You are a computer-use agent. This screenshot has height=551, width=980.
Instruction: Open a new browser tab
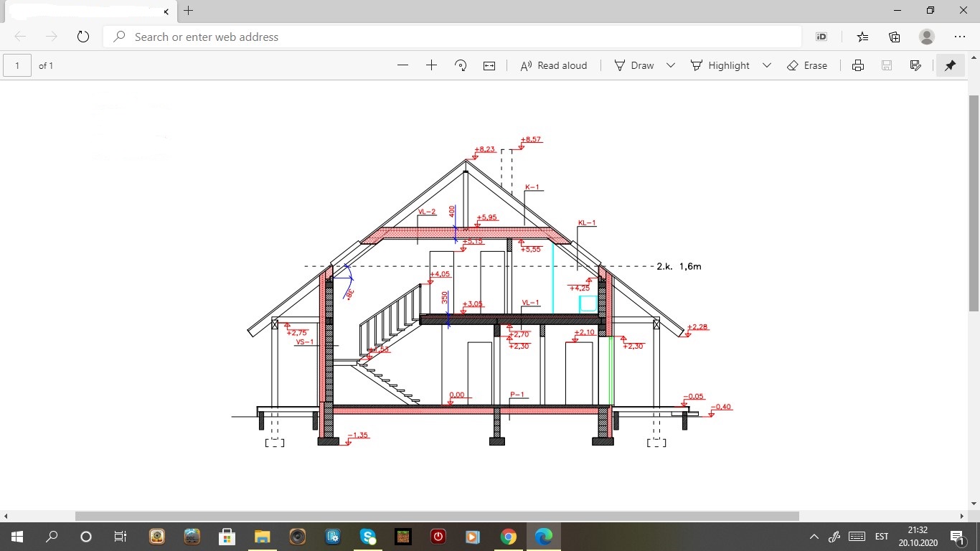[x=188, y=11]
